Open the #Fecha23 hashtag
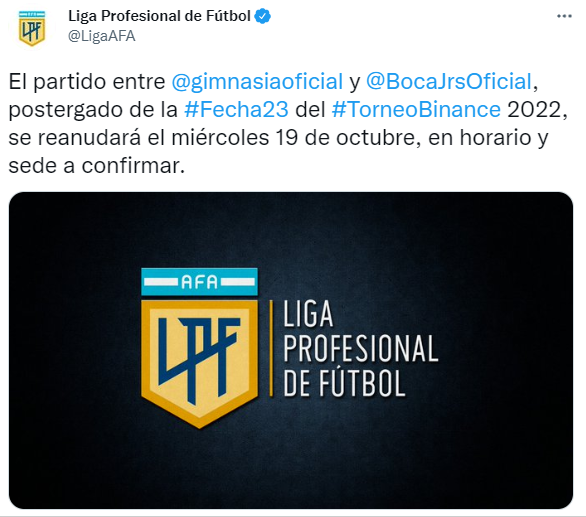 (237, 110)
